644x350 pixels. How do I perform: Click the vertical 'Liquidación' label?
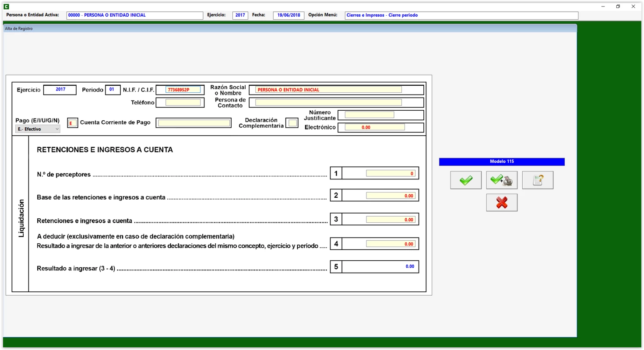coord(21,219)
